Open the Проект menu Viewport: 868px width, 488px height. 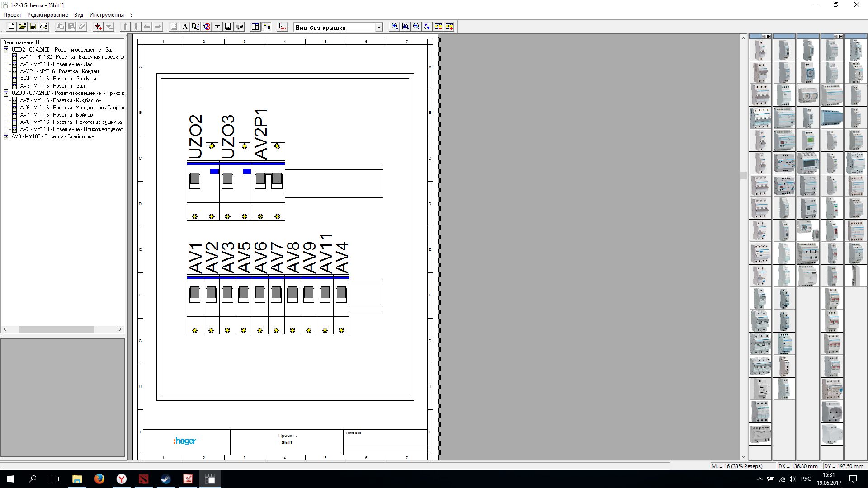12,15
